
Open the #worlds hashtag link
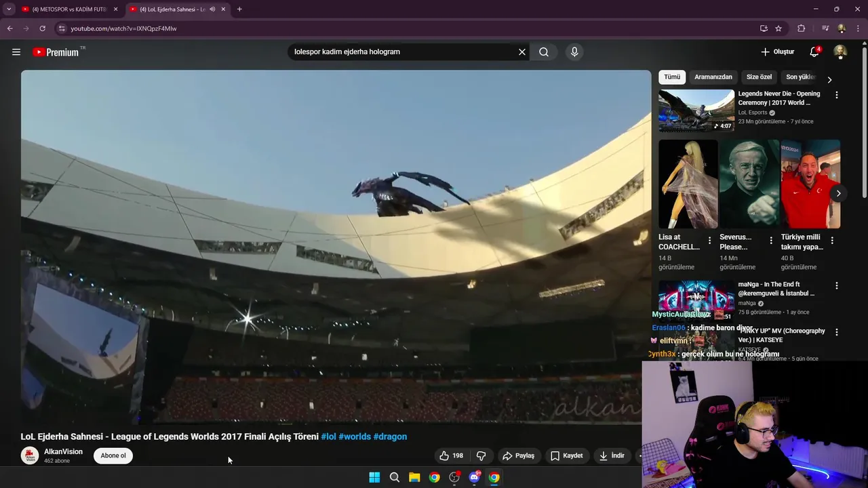(x=355, y=436)
